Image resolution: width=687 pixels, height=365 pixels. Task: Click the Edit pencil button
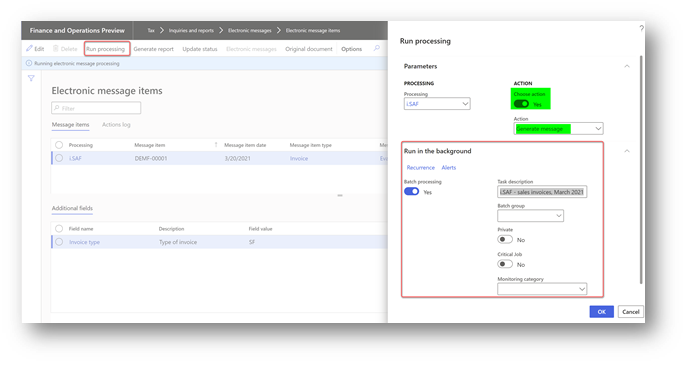coord(35,49)
